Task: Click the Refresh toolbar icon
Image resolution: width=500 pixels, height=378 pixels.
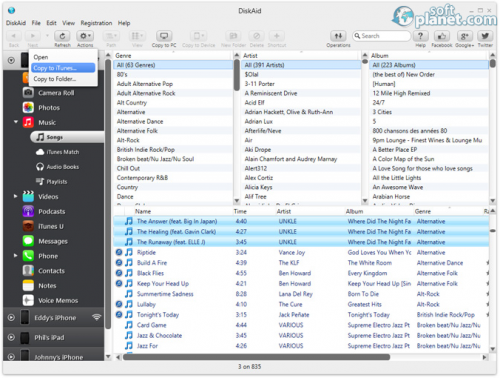Action: click(62, 36)
